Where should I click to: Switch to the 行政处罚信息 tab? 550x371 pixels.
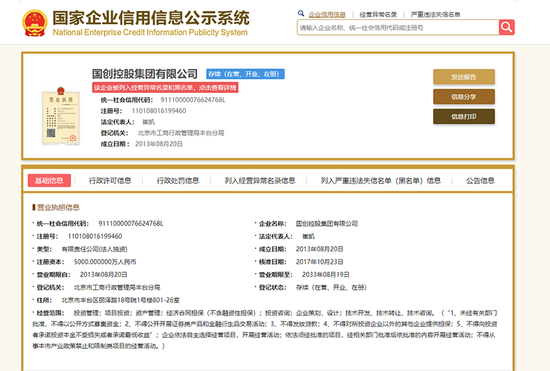(178, 181)
